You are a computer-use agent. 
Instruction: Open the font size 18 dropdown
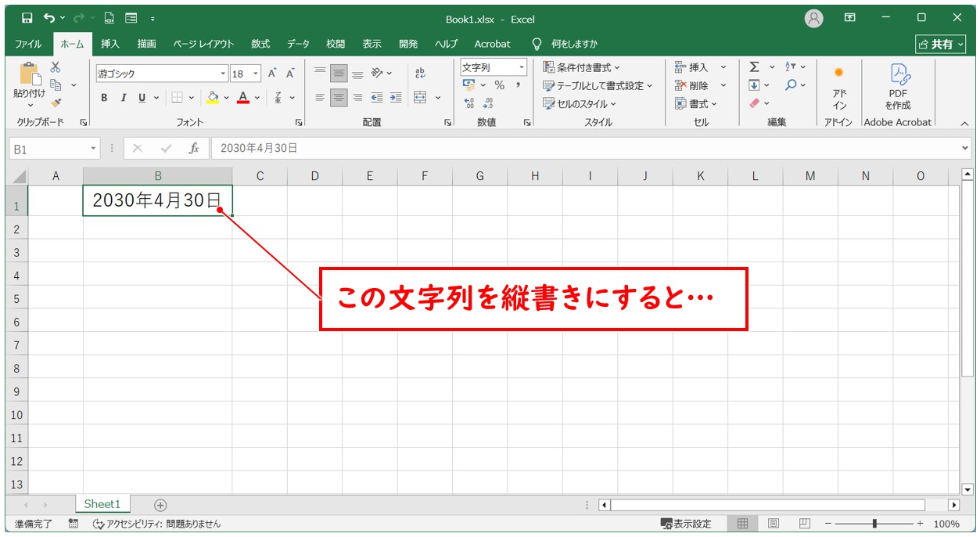[x=257, y=74]
